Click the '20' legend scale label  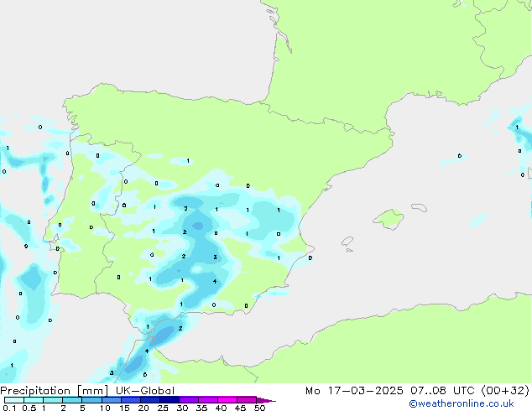(x=143, y=408)
